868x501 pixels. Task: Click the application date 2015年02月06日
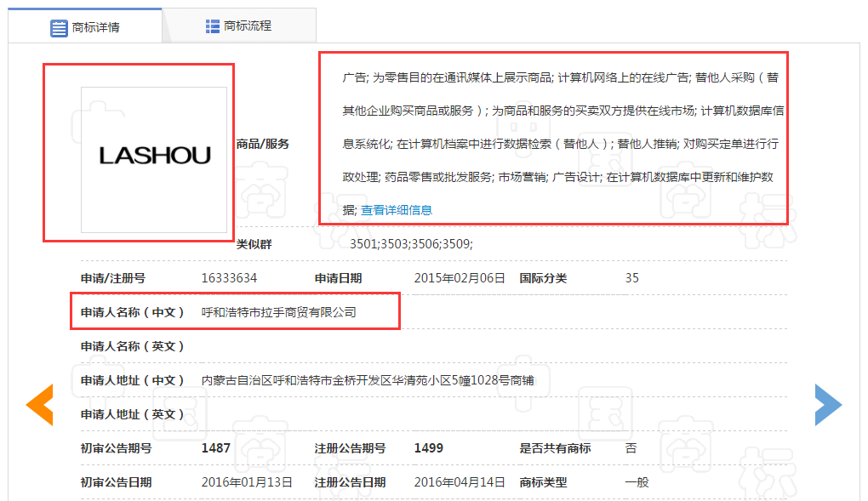pos(460,278)
